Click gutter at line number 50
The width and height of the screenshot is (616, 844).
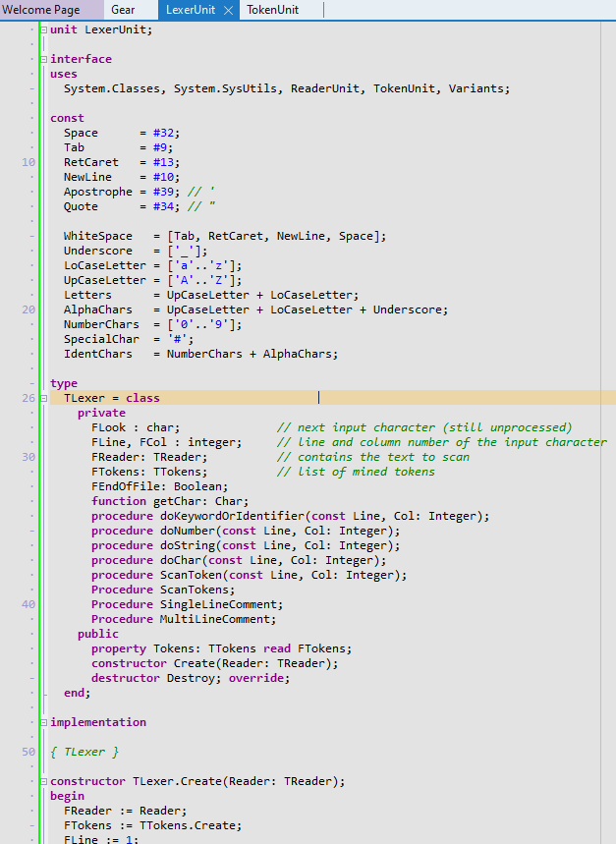[x=28, y=752]
